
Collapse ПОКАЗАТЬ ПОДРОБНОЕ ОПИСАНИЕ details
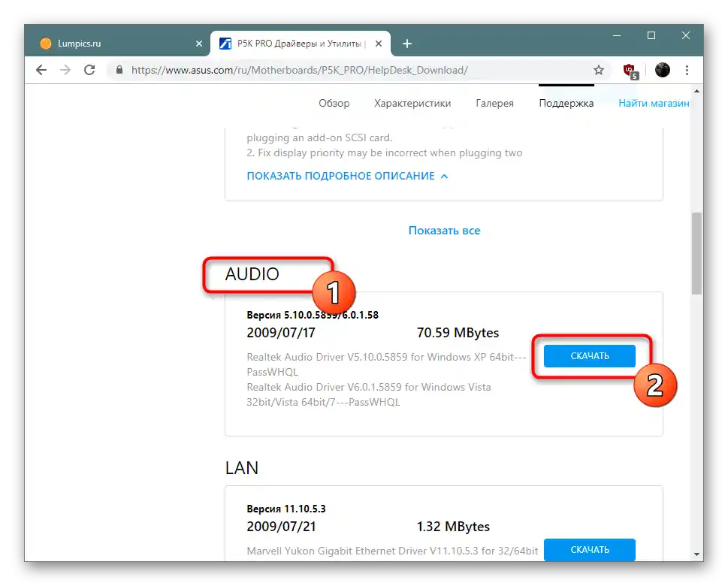[347, 176]
